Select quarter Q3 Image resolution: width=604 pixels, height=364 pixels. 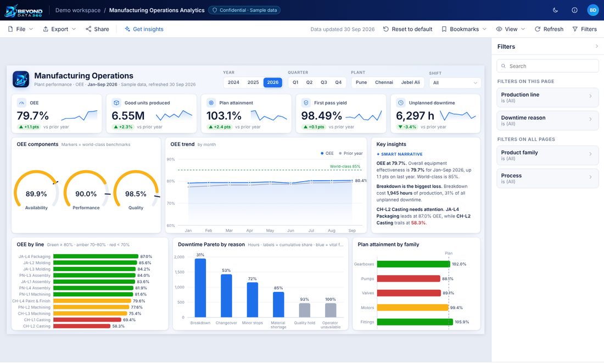(324, 82)
